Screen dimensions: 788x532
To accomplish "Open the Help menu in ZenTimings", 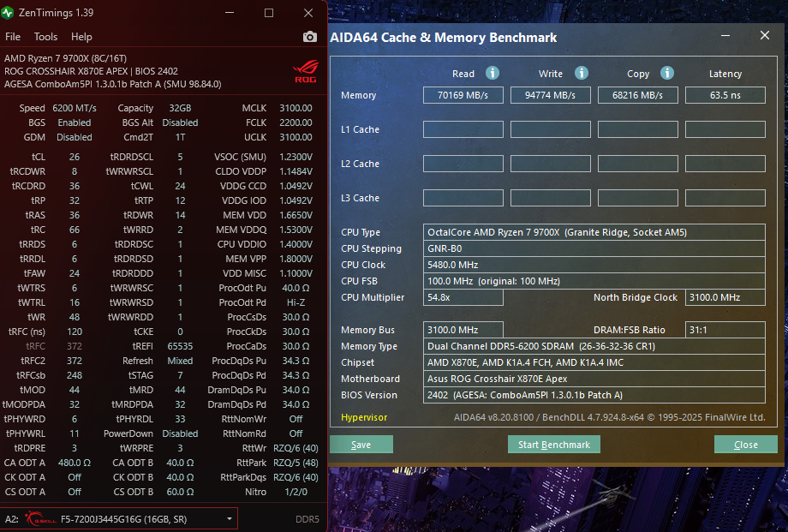I will 81,37.
